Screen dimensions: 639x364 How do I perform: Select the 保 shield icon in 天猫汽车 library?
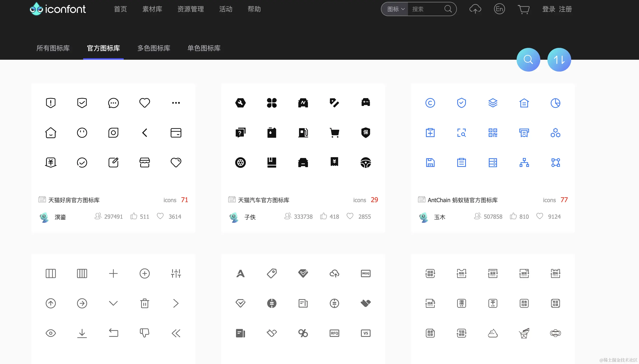coord(366,133)
